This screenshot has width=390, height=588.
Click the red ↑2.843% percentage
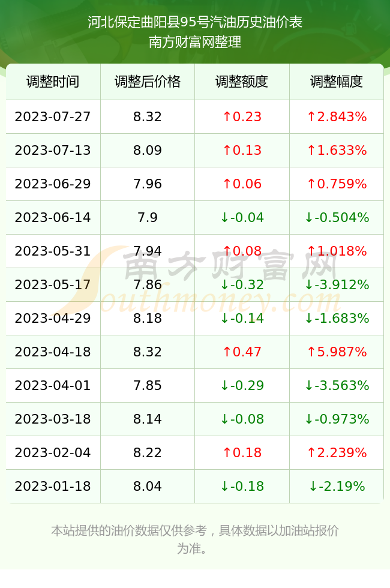pyautogui.click(x=337, y=116)
